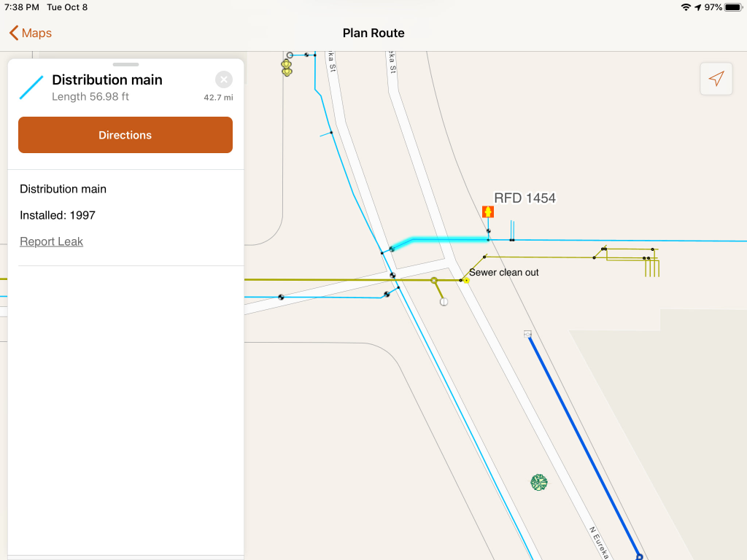
Task: Close the Distribution main panel
Action: coord(224,79)
